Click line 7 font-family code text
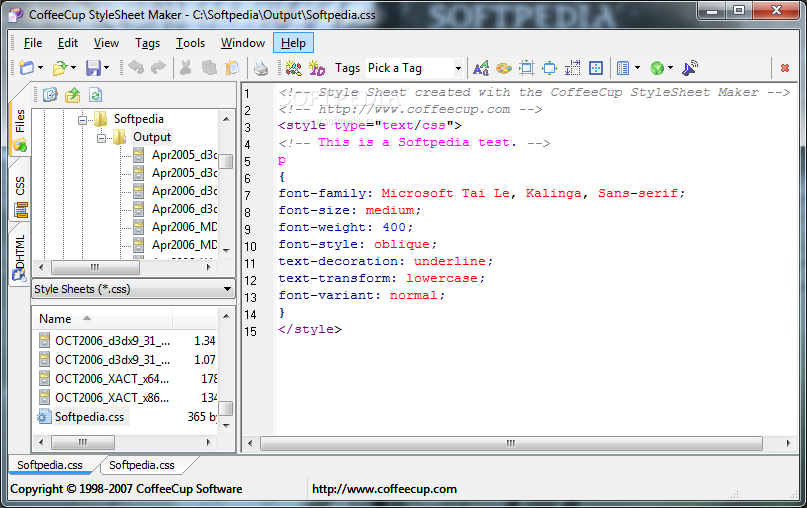 [482, 194]
